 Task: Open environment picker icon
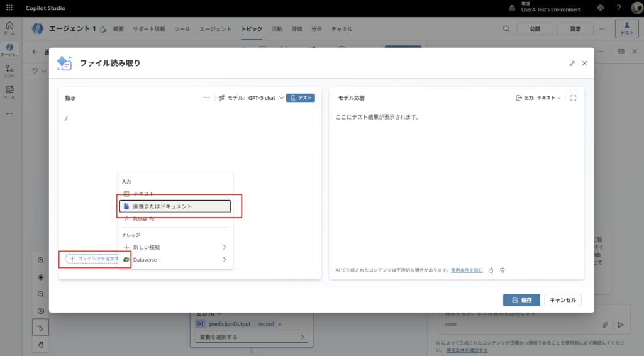coord(512,8)
